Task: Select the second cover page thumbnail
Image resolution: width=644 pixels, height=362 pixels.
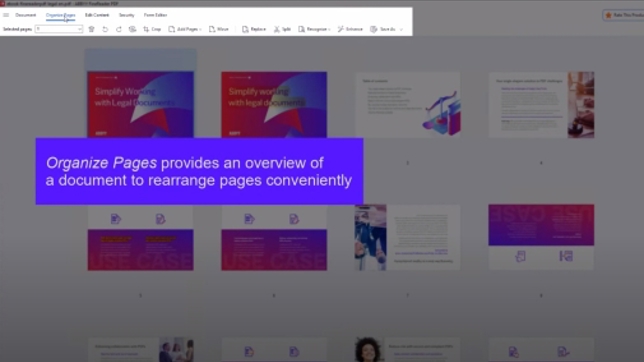Action: coord(274,105)
